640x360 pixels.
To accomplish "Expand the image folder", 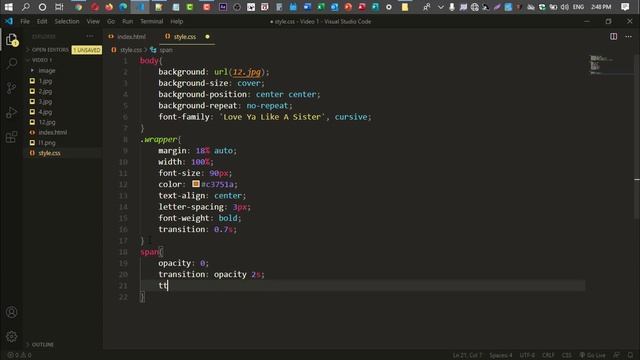I will pos(47,71).
